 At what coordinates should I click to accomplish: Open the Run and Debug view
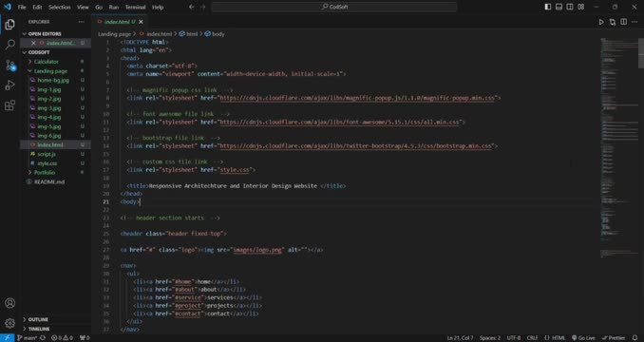click(9, 85)
